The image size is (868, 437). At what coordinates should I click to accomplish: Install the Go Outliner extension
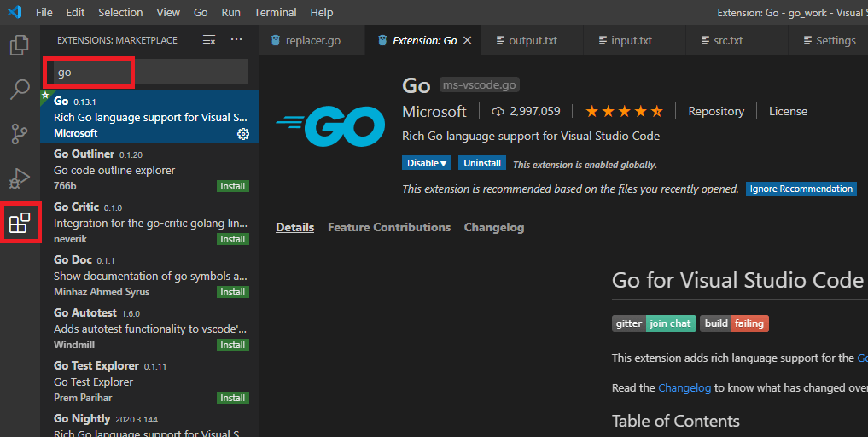coord(232,186)
